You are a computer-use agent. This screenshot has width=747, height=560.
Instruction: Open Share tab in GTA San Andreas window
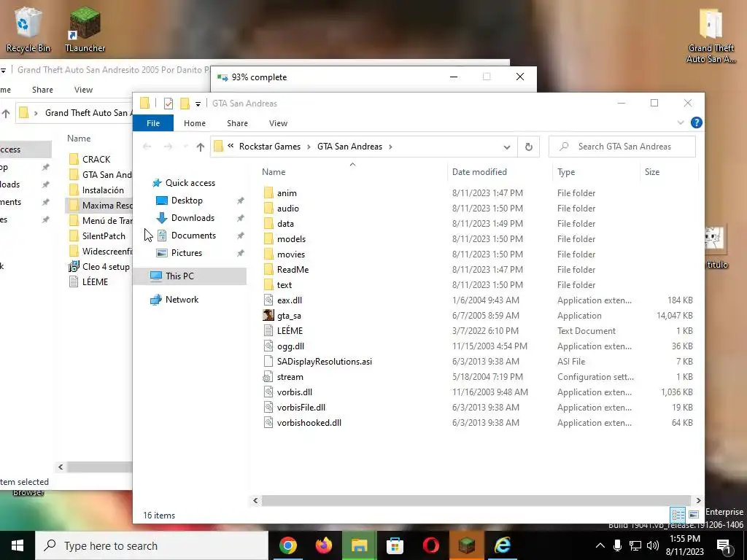pyautogui.click(x=237, y=123)
